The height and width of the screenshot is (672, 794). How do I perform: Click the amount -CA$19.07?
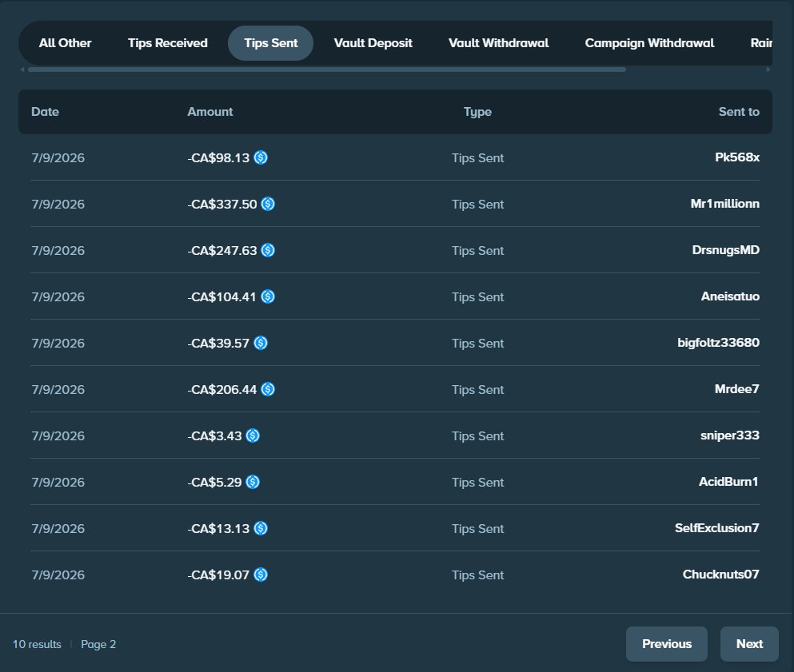pyautogui.click(x=219, y=575)
